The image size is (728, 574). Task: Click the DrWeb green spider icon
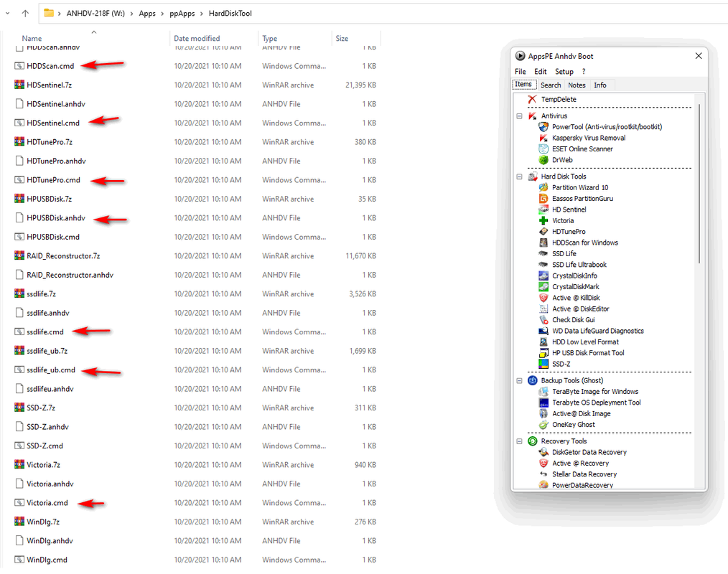coord(543,160)
